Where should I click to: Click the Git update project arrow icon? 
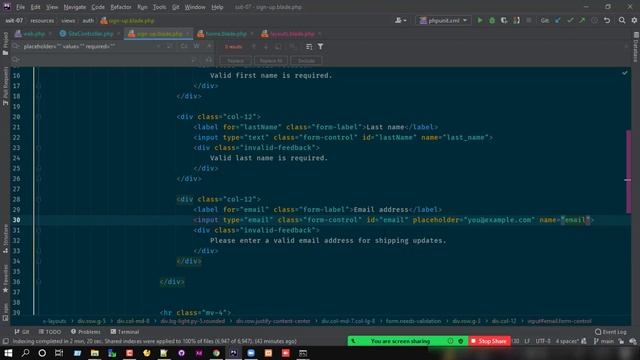coord(558,20)
